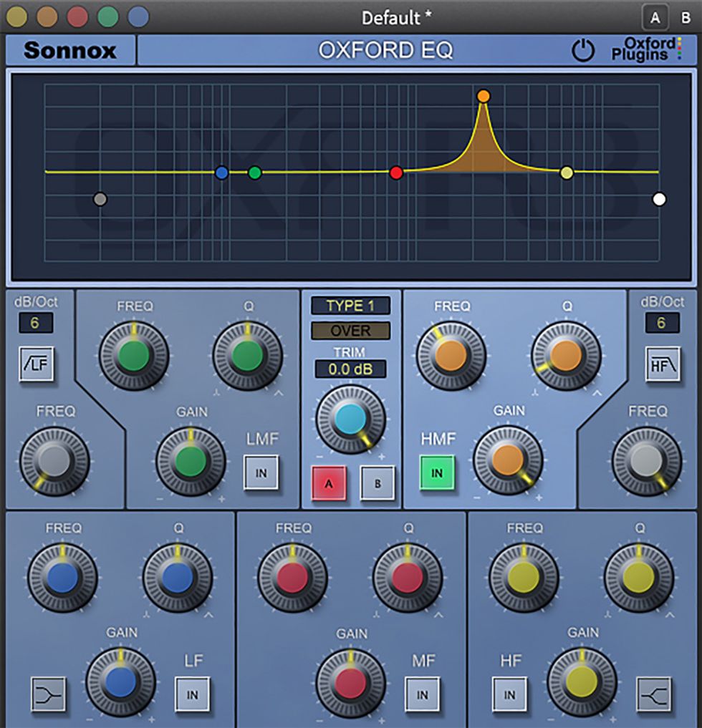Image resolution: width=702 pixels, height=728 pixels.
Task: Click the green LMF FREQ knob
Action: (134, 356)
